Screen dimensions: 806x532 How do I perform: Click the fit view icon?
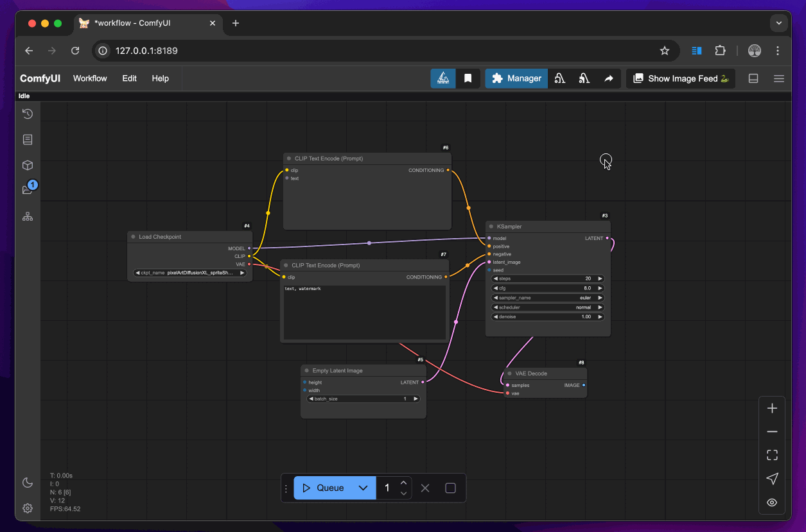(x=772, y=455)
